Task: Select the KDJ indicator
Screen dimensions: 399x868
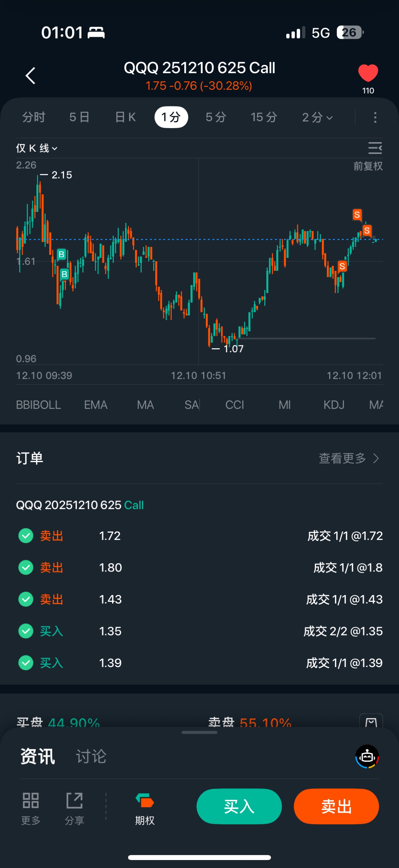Action: tap(334, 405)
